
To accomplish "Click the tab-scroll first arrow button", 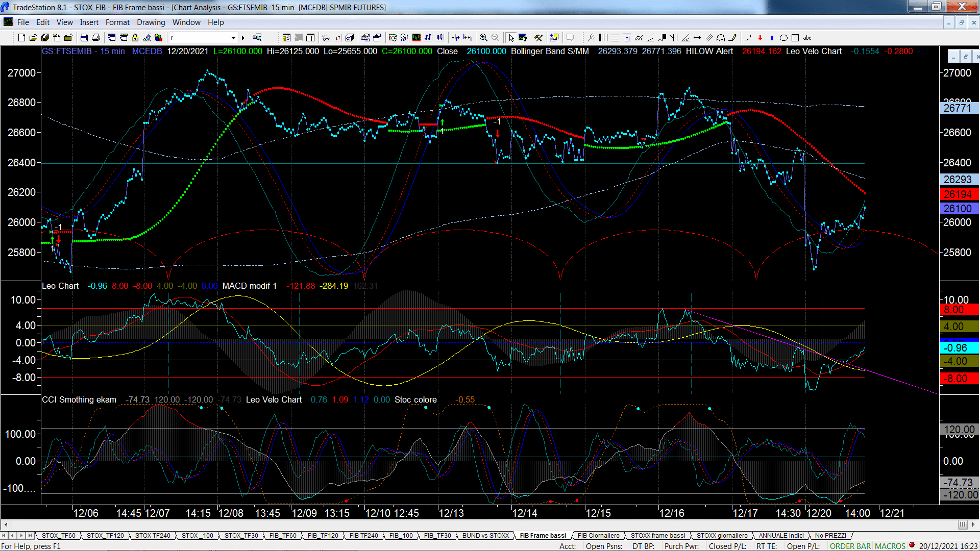I will [x=4, y=536].
